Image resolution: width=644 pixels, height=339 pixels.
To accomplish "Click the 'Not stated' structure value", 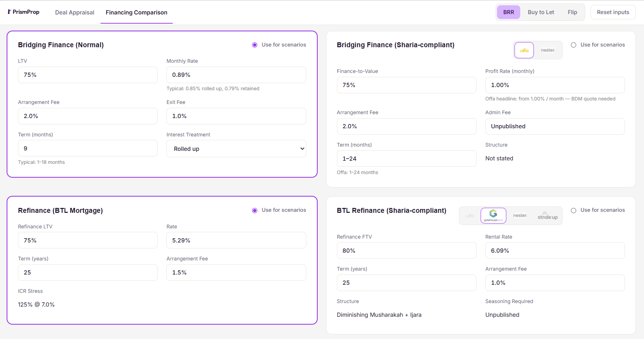I will [499, 158].
